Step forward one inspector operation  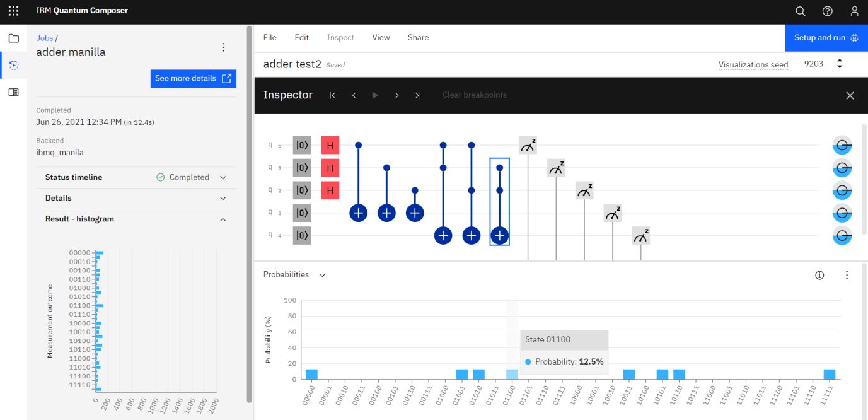[x=396, y=95]
